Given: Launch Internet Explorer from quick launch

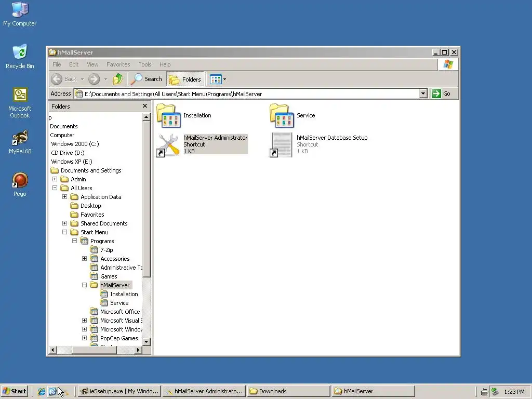Looking at the screenshot, I should 42,392.
